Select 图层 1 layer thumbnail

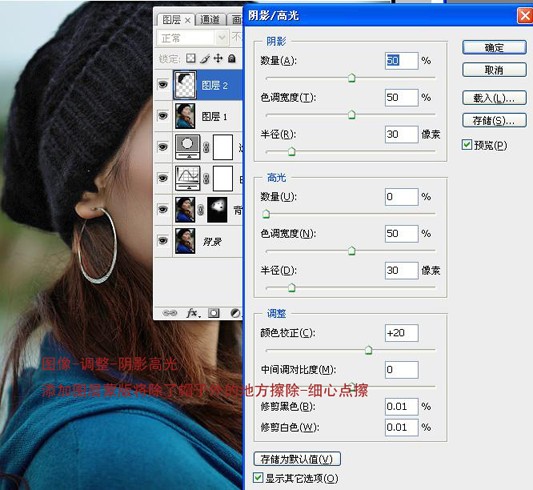coord(185,116)
